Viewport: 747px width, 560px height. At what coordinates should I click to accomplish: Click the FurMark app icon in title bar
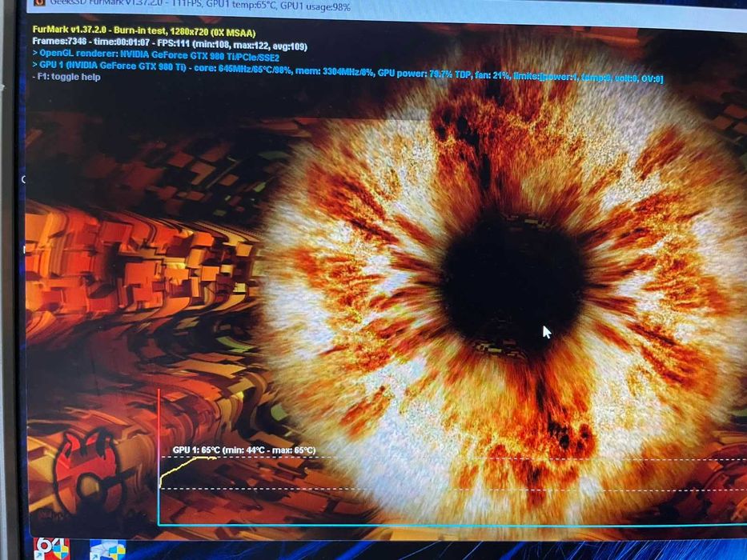point(40,2)
